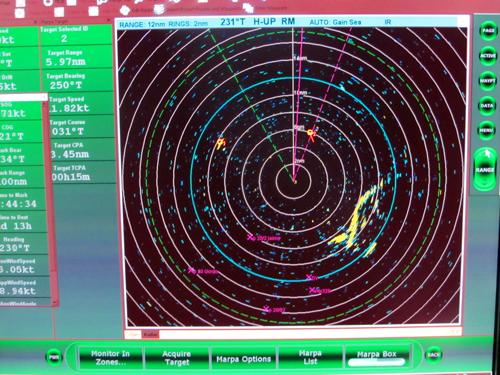Select the Radar tab below the display

[150, 334]
